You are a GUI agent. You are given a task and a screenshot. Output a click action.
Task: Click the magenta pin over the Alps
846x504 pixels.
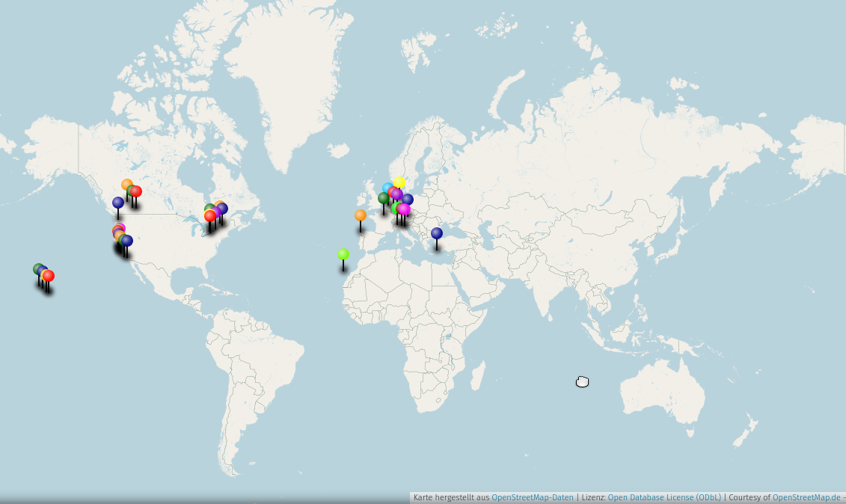[405, 209]
